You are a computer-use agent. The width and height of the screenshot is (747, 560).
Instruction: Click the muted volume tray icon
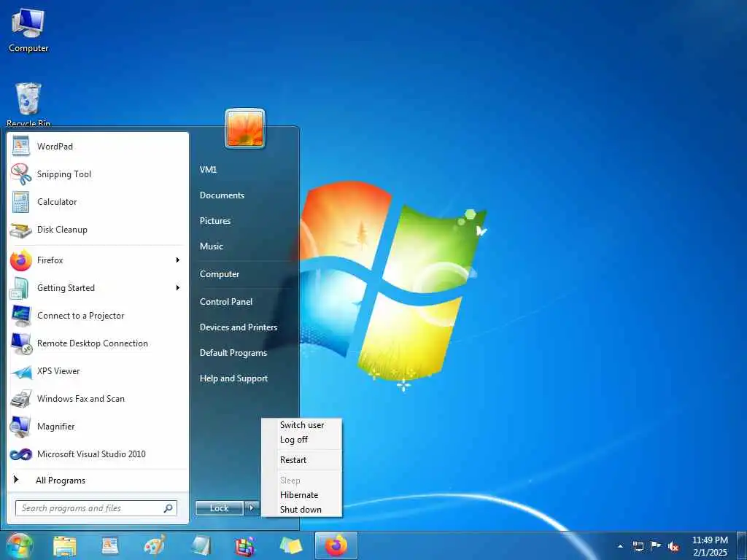coord(673,546)
